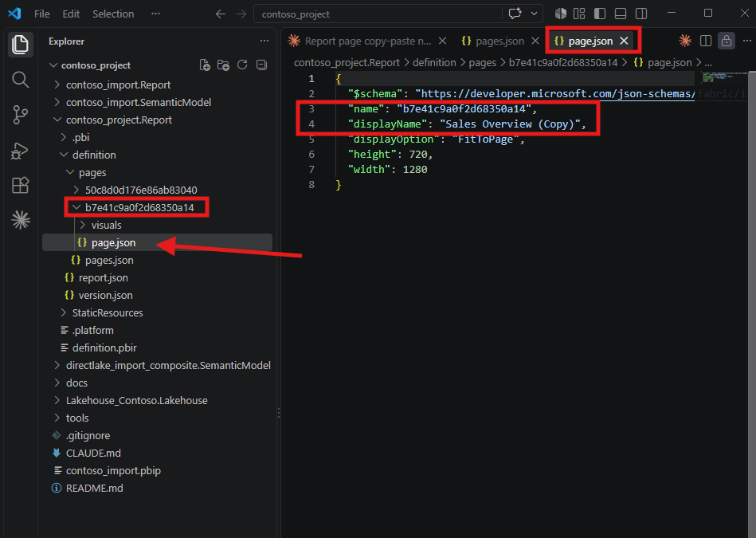Customize layout from title bar icon
The width and height of the screenshot is (756, 538).
[579, 14]
